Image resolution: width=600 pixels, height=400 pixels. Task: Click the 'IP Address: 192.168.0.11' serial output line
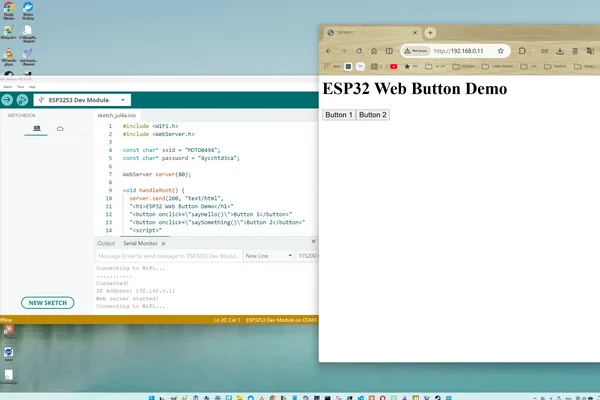[135, 291]
